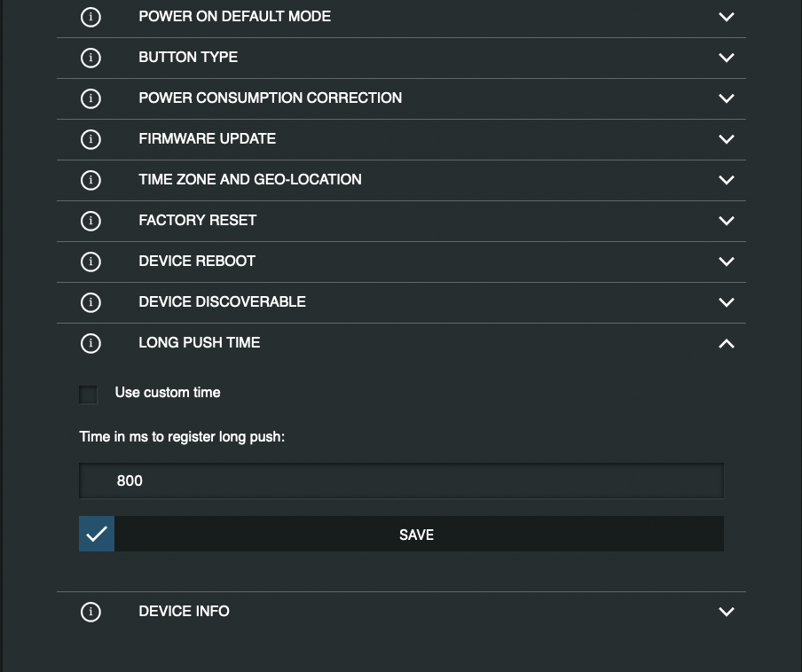
Task: Click info icon beside Factory Reset
Action: tap(90, 221)
